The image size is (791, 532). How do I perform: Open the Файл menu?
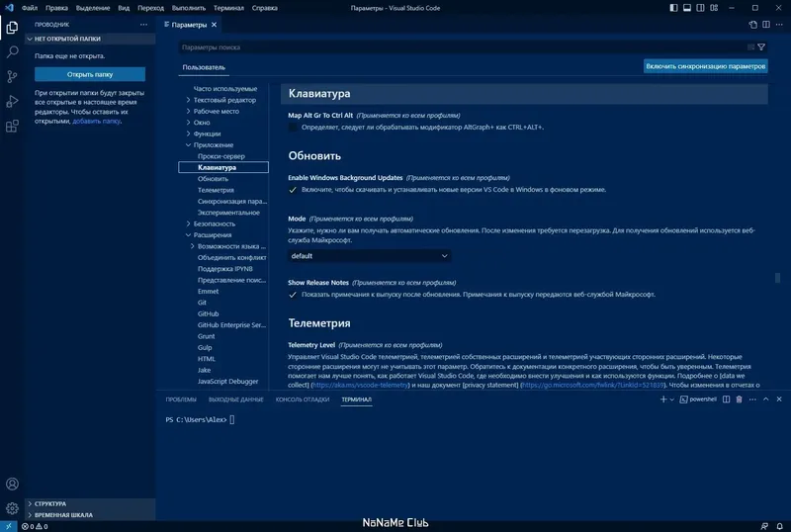click(x=30, y=8)
